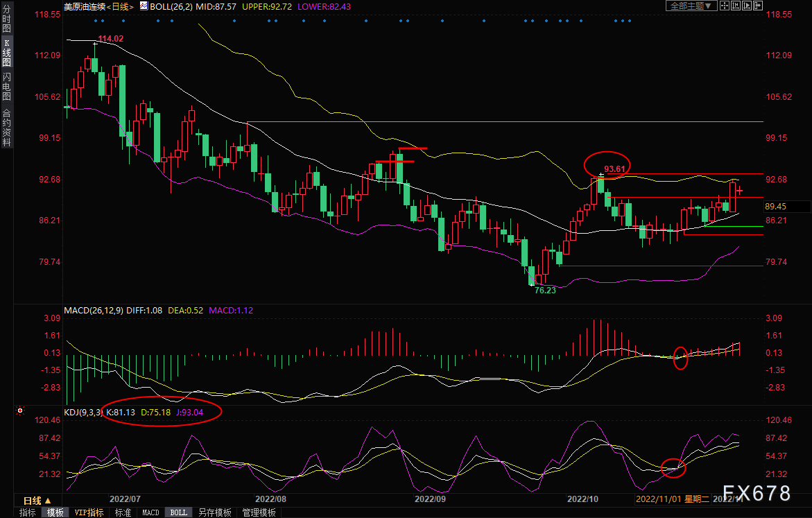This screenshot has width=812, height=518.
Task: Switch to 分时图 view
Action: coord(6,19)
